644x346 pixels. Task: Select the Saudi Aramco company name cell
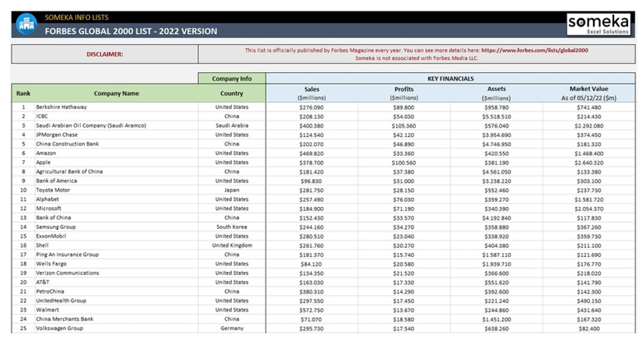coord(116,126)
